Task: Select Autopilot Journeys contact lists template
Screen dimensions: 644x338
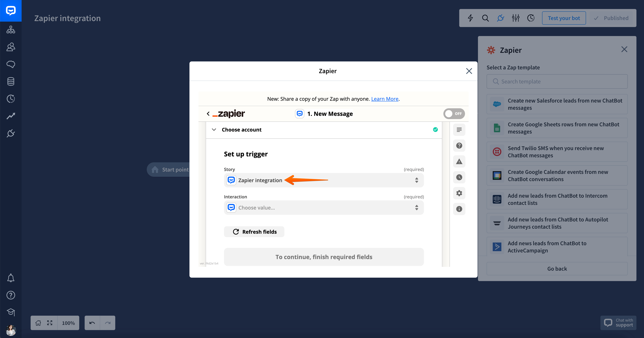Action: click(557, 223)
